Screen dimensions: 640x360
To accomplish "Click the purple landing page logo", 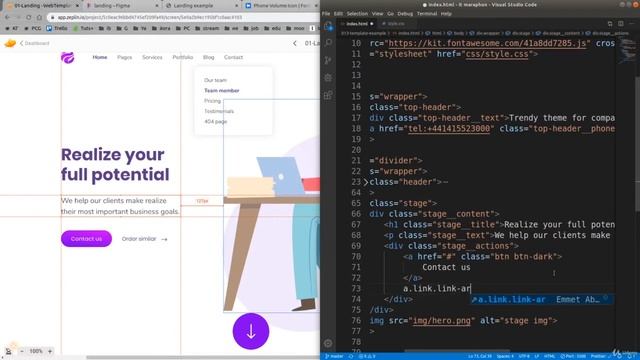I will [68, 58].
